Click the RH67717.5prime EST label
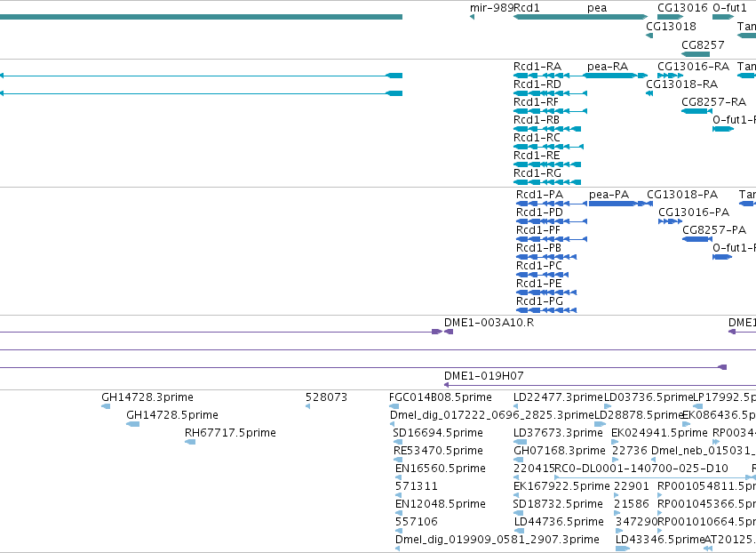 pos(230,432)
